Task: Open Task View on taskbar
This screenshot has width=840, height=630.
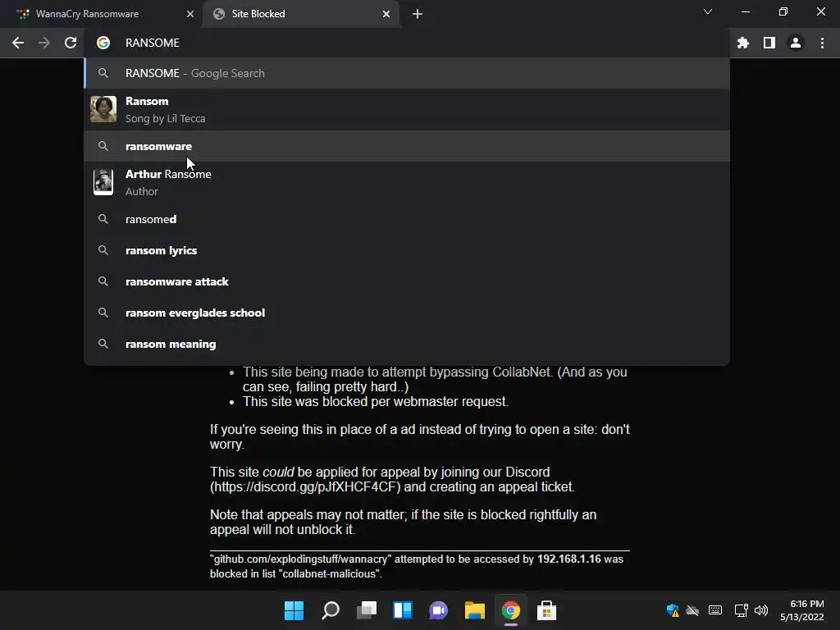Action: (367, 610)
